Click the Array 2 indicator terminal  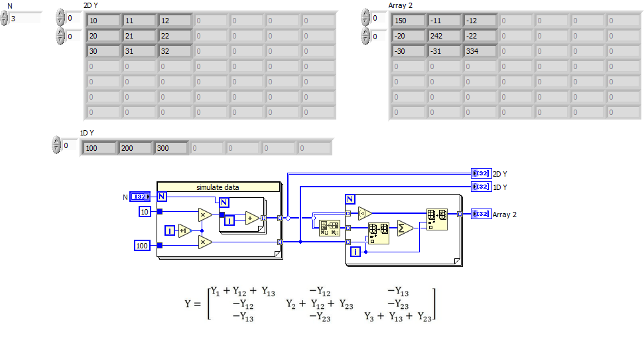(x=481, y=214)
